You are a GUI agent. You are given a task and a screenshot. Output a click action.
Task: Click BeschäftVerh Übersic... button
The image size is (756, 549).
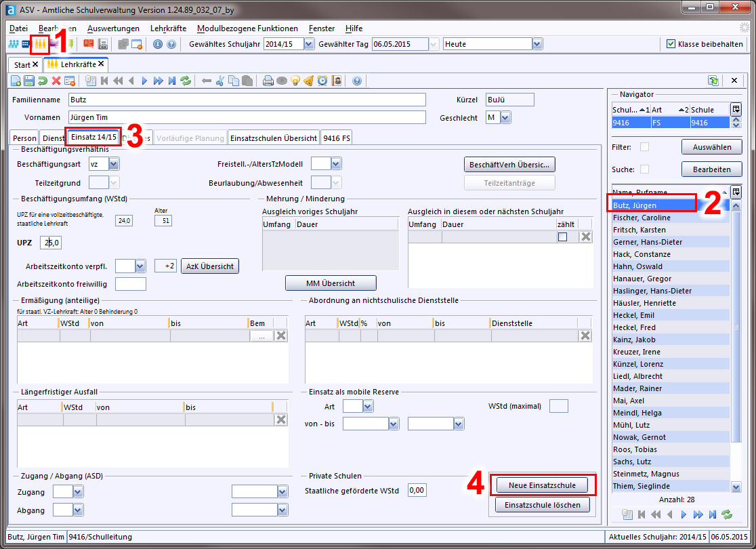(x=509, y=165)
